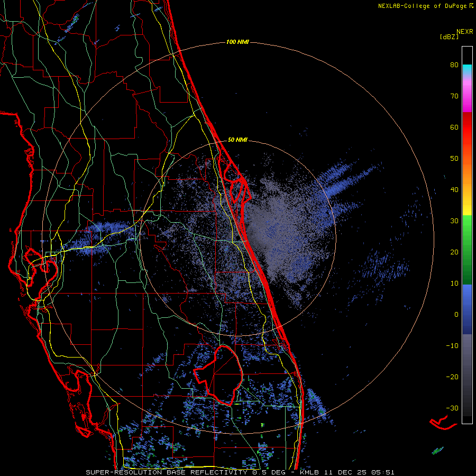Click the "0" dBZ scale value
Image resolution: width=476 pixels, height=476 pixels.
coord(456,315)
